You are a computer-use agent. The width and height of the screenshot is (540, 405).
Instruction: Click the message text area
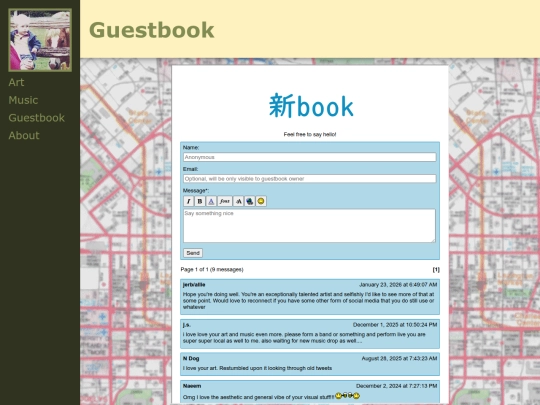click(x=309, y=226)
